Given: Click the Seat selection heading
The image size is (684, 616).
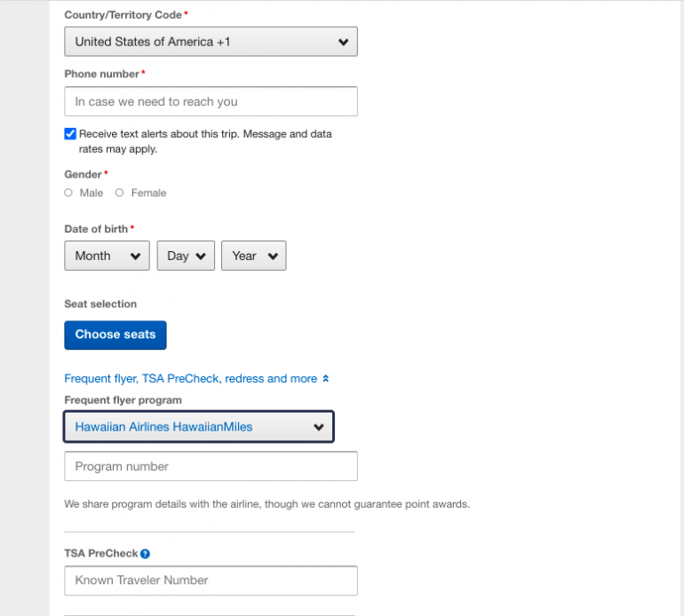Looking at the screenshot, I should [x=100, y=304].
